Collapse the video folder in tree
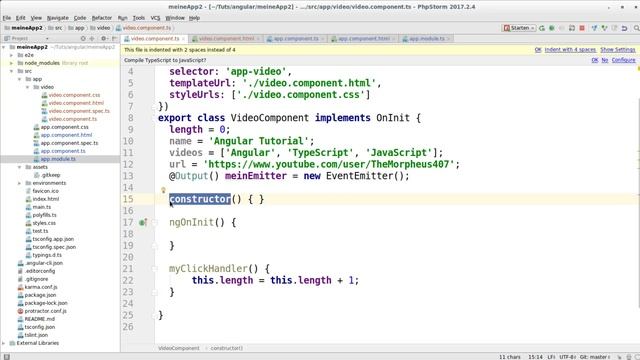Screen dimensions: 640x360 pos(27,87)
